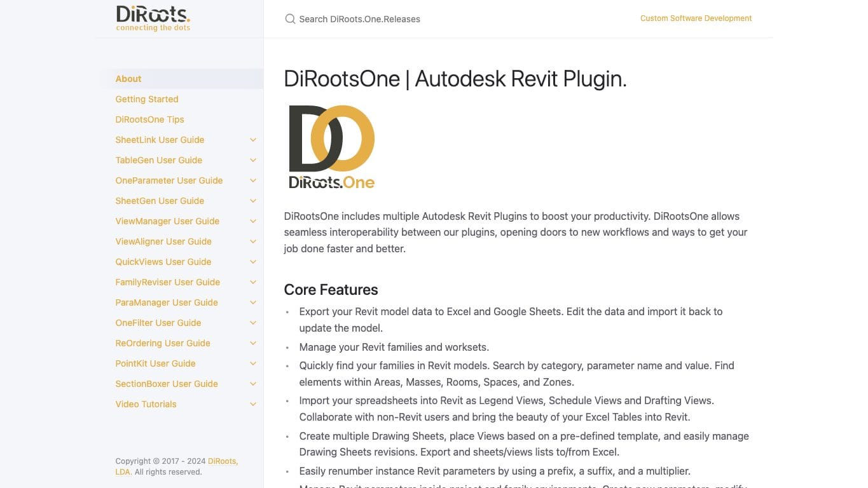Follow the DiRoots, LDA. copyright link
This screenshot has height=488, width=868.
(177, 466)
